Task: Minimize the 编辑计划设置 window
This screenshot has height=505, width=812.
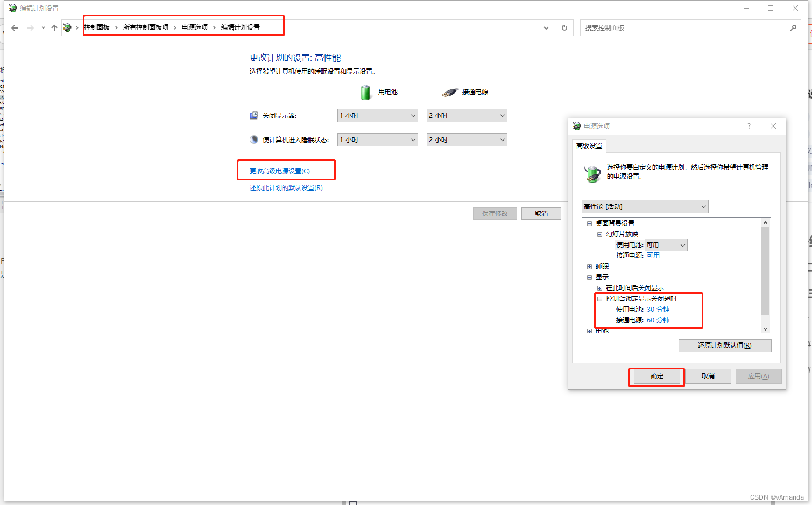Action: [746, 8]
